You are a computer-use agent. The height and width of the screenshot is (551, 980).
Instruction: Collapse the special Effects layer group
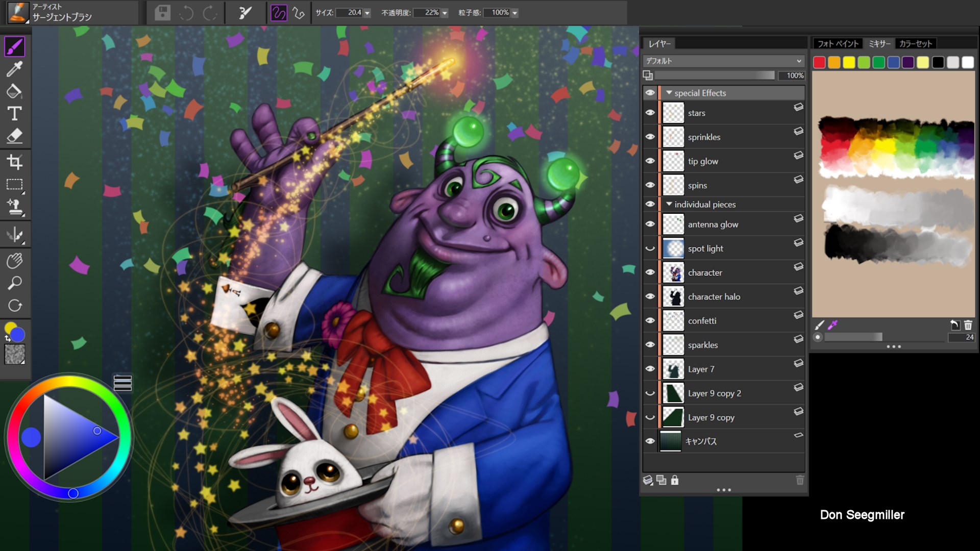(669, 93)
